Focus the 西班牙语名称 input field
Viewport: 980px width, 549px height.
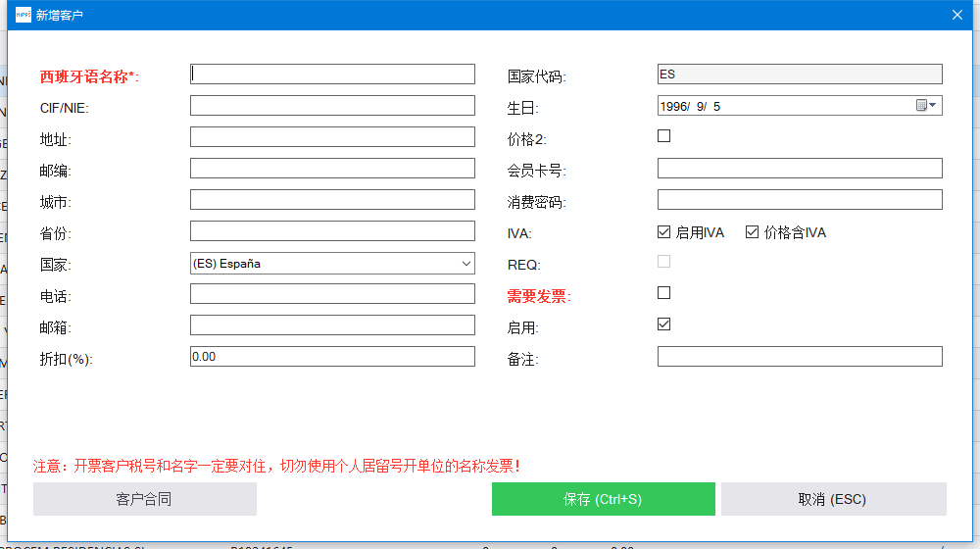(x=332, y=74)
